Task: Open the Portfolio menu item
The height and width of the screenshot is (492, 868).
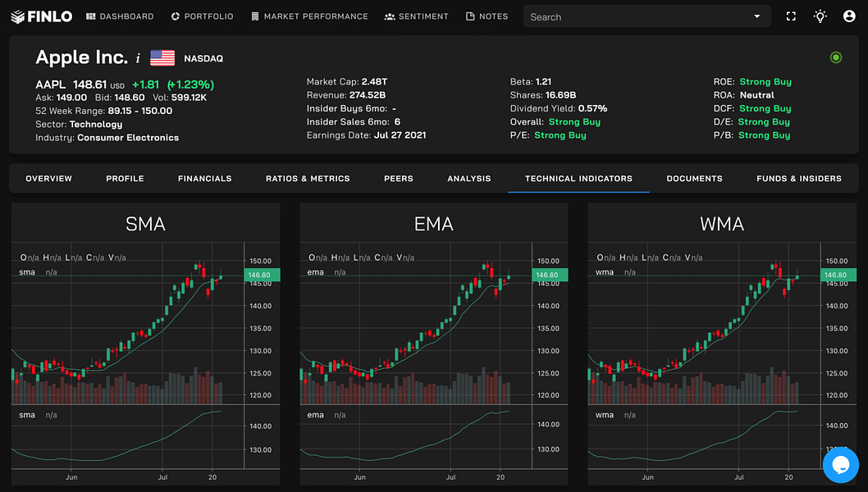Action: pos(202,16)
